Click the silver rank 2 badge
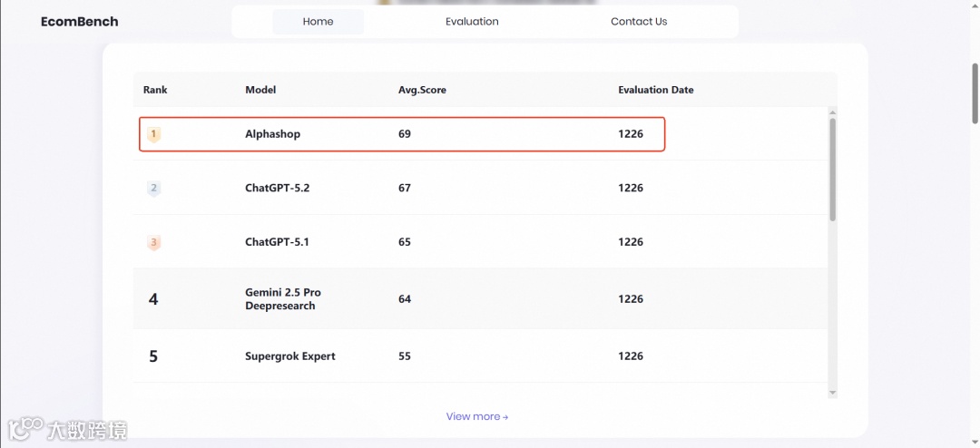This screenshot has width=980, height=448. pos(154,189)
